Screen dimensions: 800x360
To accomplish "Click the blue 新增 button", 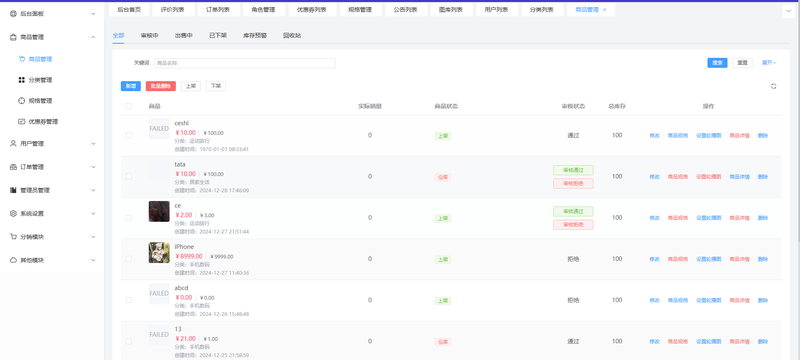I will tap(131, 86).
